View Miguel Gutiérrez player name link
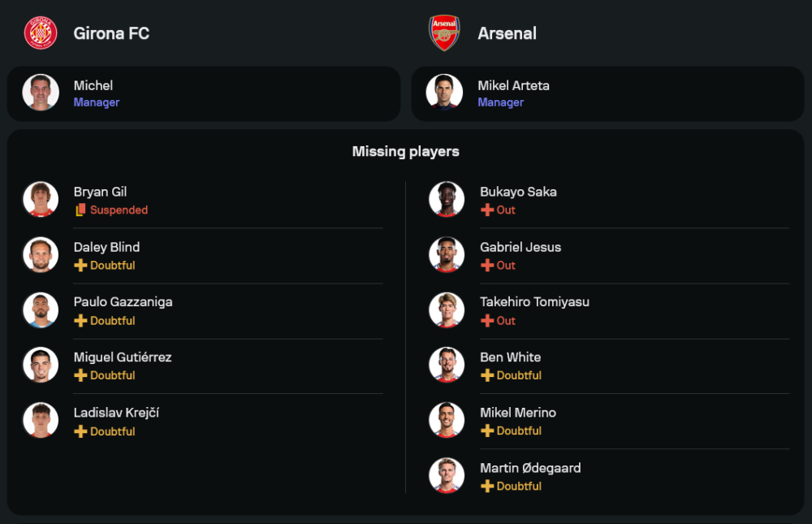 tap(123, 357)
